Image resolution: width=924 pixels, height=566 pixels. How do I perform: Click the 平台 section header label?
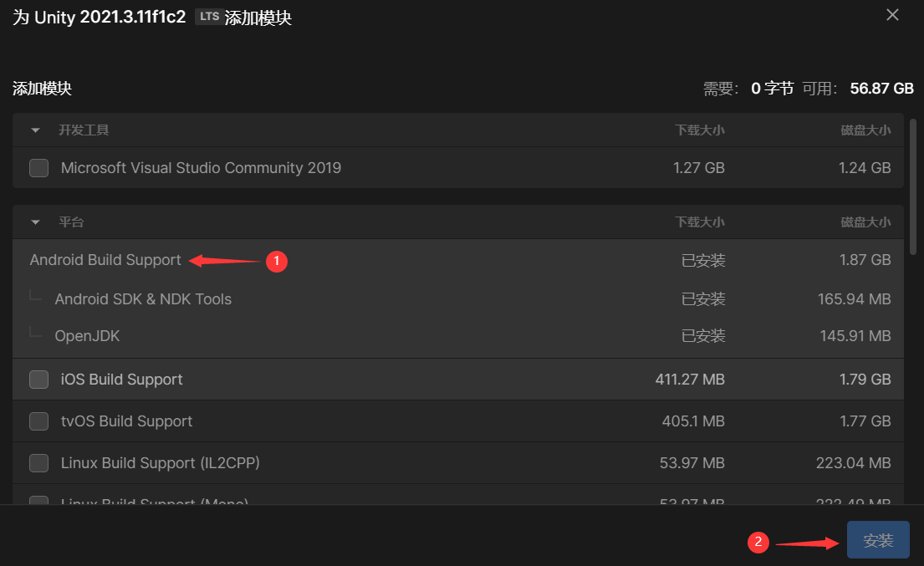pos(71,222)
